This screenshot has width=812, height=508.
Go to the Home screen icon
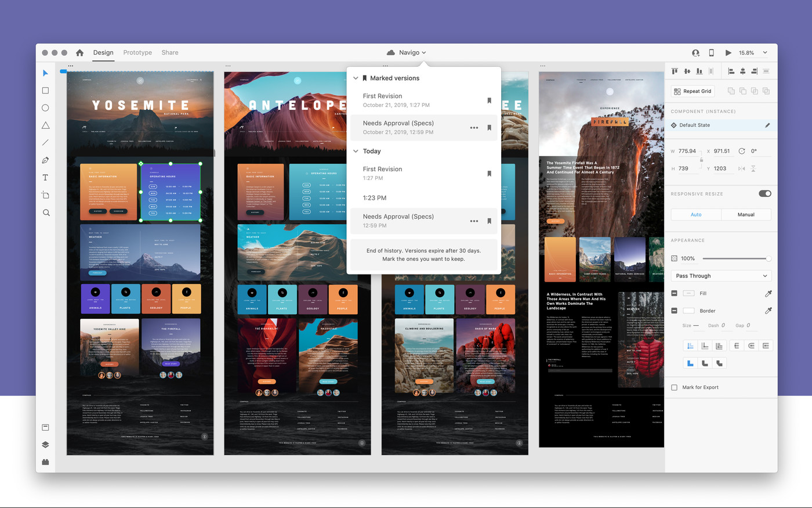[79, 52]
